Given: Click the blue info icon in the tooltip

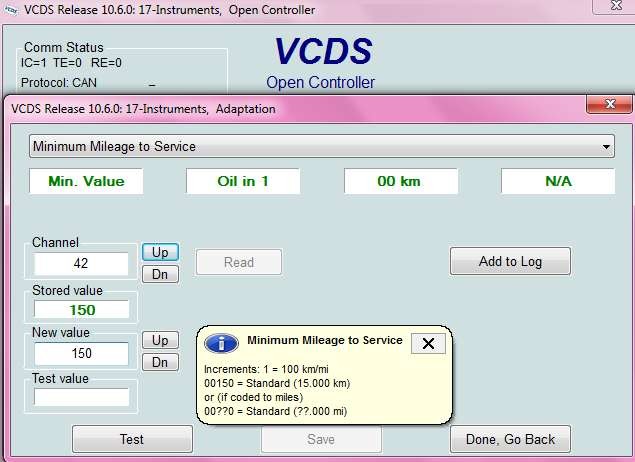Looking at the screenshot, I should (221, 343).
